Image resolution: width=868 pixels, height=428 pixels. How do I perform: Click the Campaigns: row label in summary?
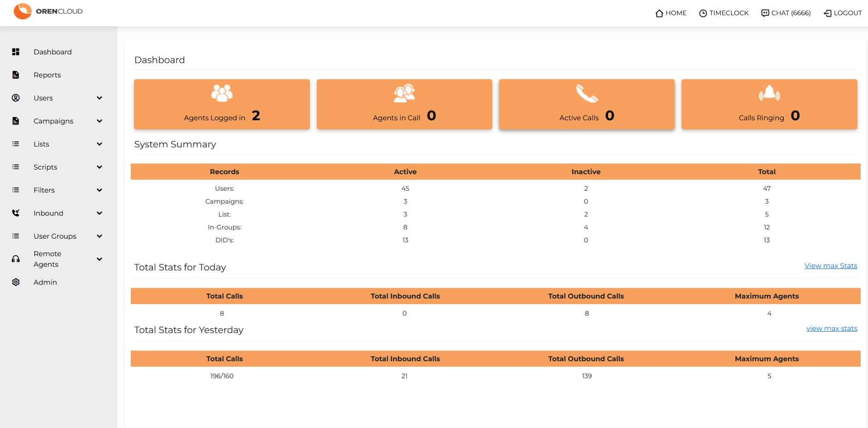tap(225, 201)
